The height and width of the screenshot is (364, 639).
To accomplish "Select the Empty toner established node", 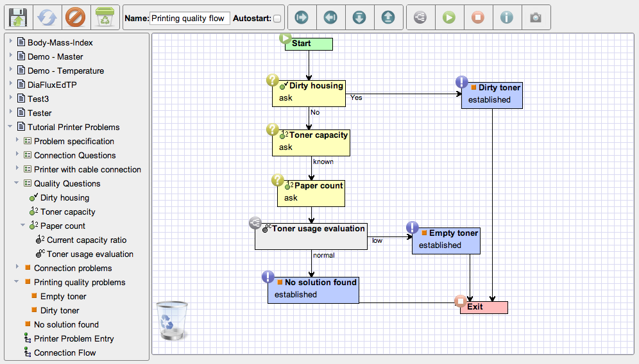I will [447, 240].
